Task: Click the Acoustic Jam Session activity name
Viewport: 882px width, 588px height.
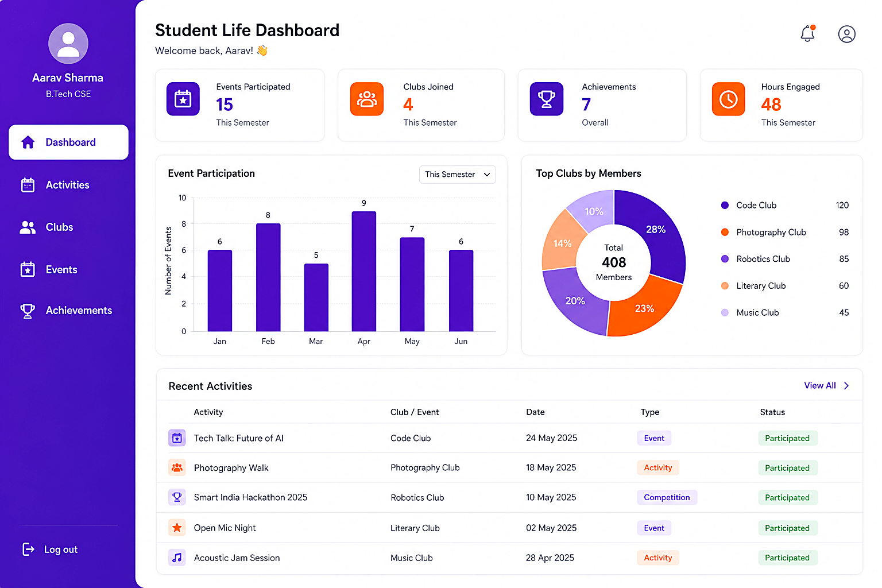Action: [x=237, y=558]
